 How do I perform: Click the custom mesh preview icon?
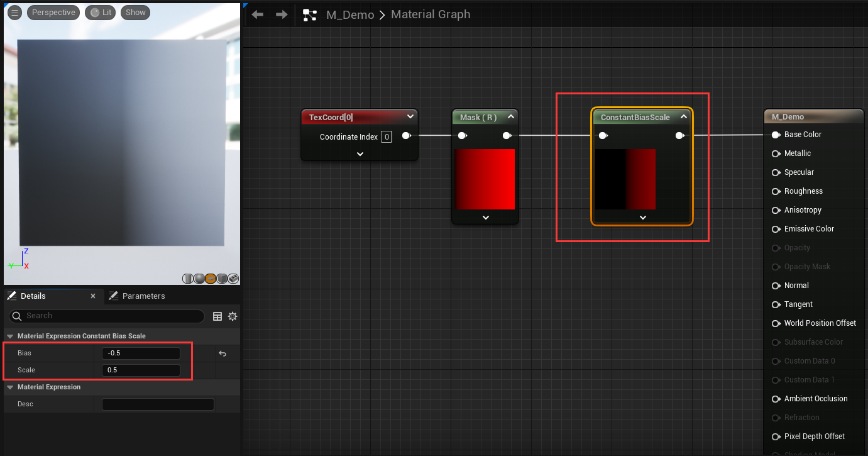233,279
